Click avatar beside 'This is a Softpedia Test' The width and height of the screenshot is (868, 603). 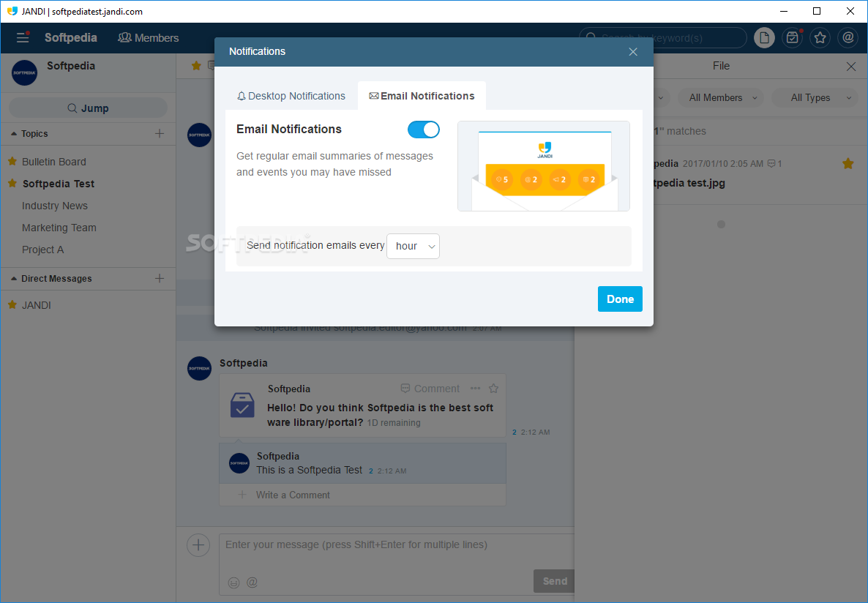tap(239, 463)
